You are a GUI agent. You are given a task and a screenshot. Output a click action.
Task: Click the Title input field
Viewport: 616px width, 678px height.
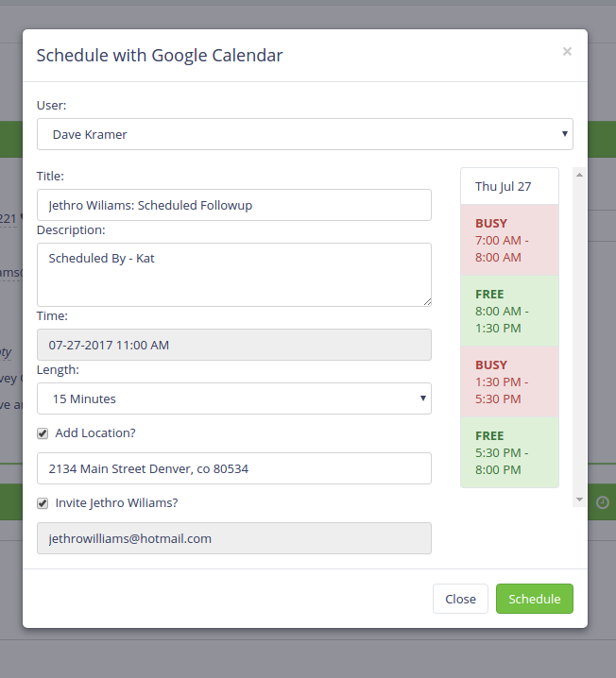click(234, 205)
